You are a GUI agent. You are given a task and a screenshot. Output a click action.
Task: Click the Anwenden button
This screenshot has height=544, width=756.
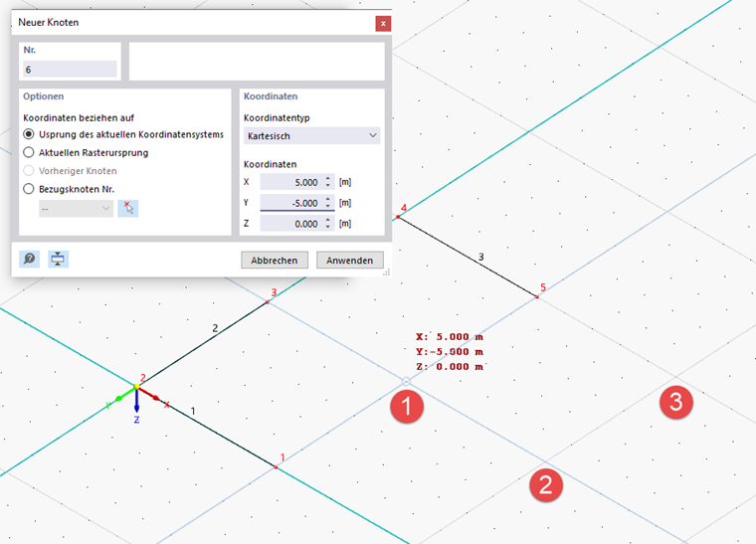pos(349,261)
